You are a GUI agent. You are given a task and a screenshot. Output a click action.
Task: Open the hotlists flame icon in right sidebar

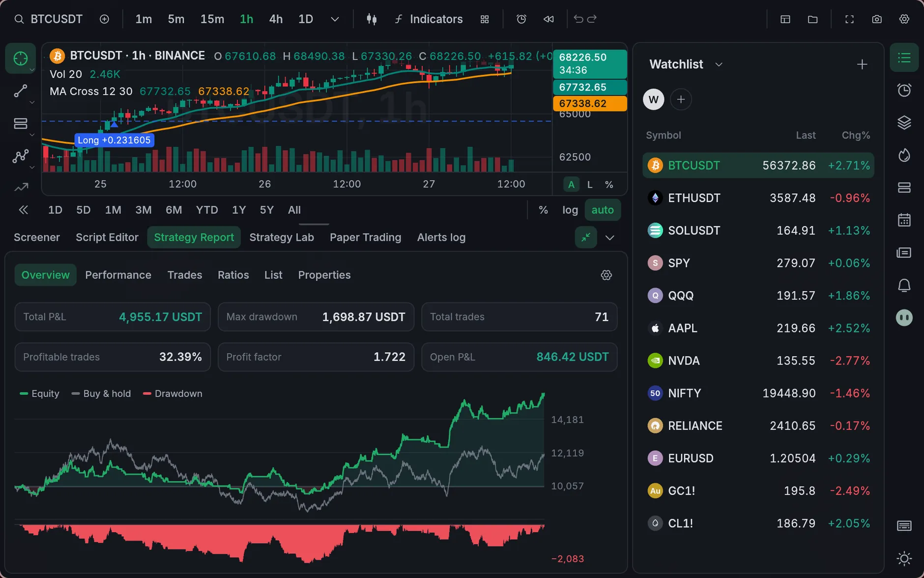point(904,155)
